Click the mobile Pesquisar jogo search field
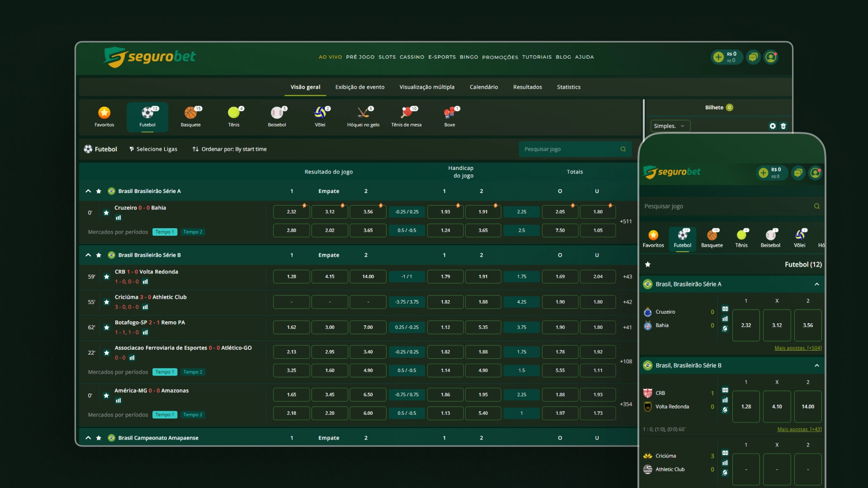Viewport: 868px width, 488px height. pyautogui.click(x=731, y=206)
